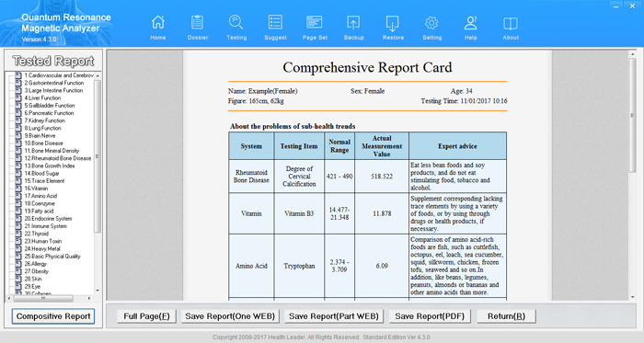Select Human Toxin report
This screenshot has width=644, height=343.
pyautogui.click(x=42, y=241)
